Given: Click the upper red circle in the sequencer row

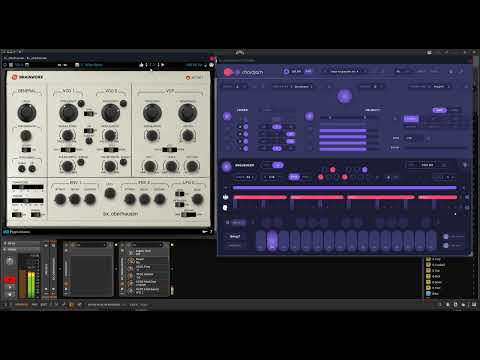Looking at the screenshot, I should click(x=333, y=170).
